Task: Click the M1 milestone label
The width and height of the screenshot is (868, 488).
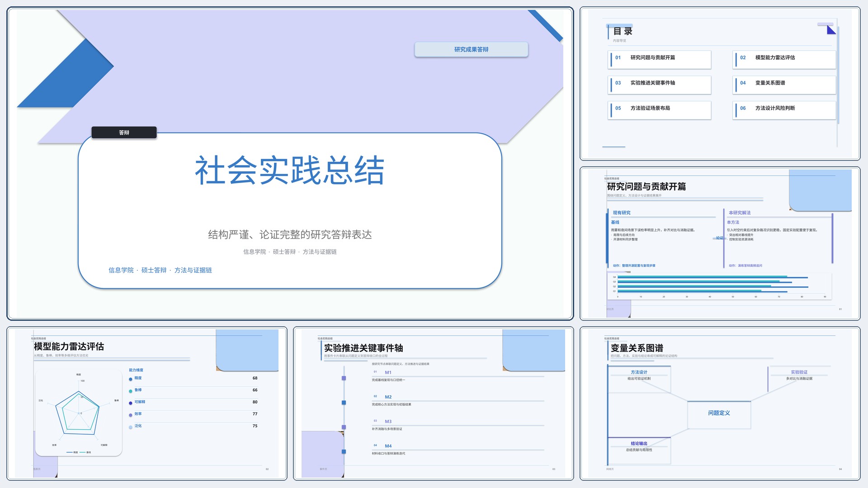Action: click(x=388, y=372)
